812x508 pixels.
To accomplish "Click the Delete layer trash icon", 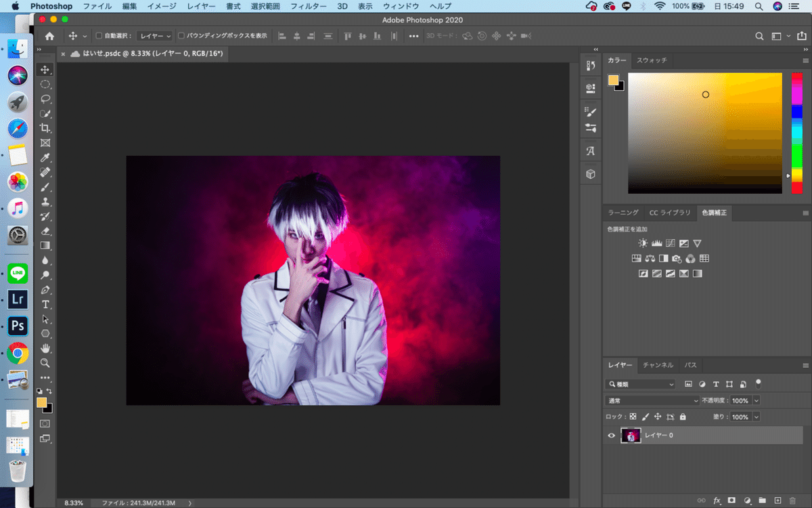I will [792, 501].
